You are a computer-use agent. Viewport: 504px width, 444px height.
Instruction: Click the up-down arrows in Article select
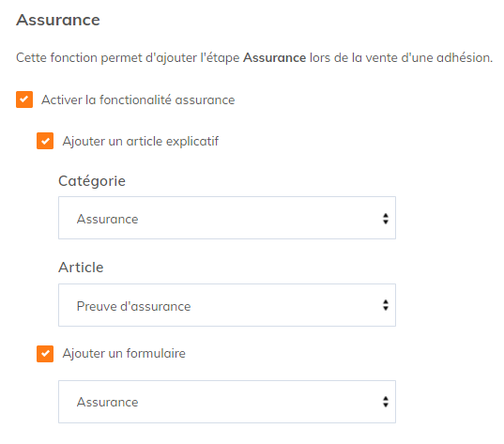[386, 305]
